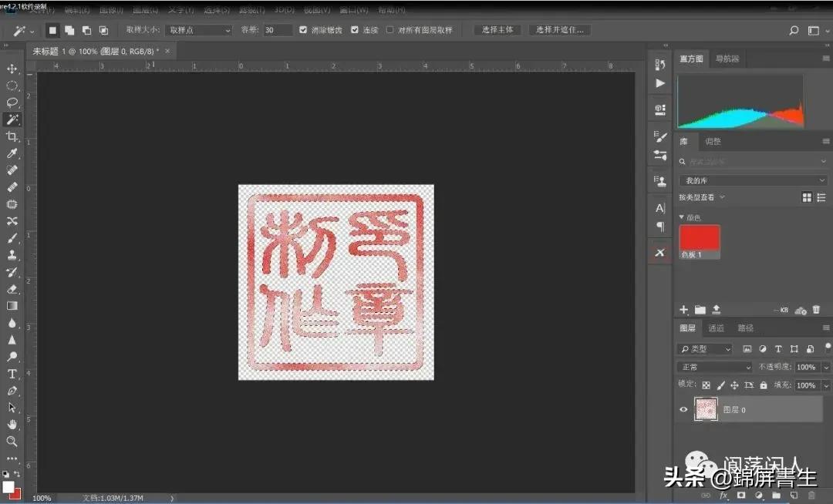Switch to the 通道 channels tab

tap(716, 328)
